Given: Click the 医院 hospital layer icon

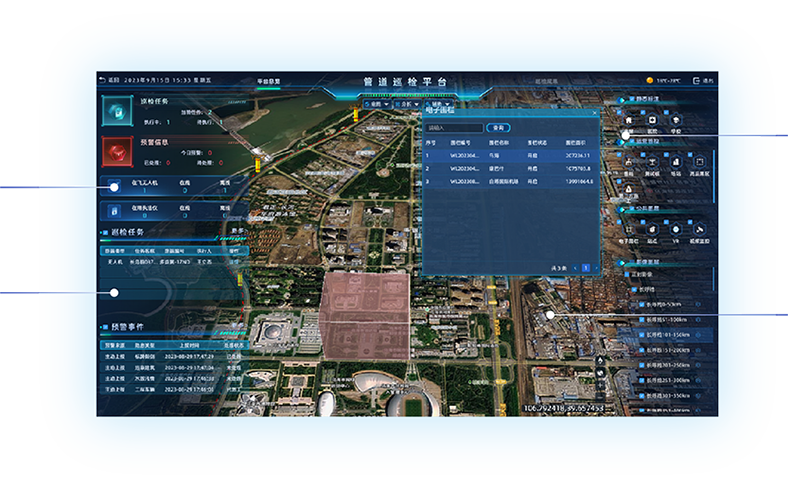Looking at the screenshot, I should tap(653, 120).
